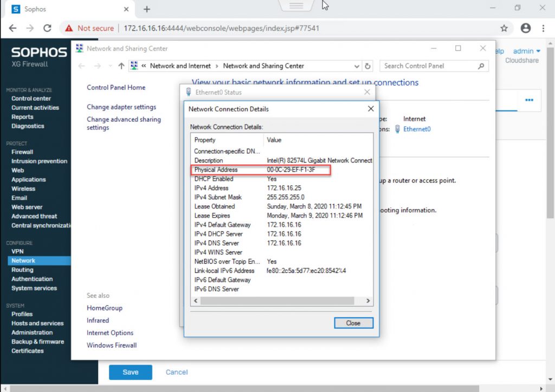Viewport: 555px width, 392px height.
Task: Open Change adapter settings
Action: coord(121,107)
